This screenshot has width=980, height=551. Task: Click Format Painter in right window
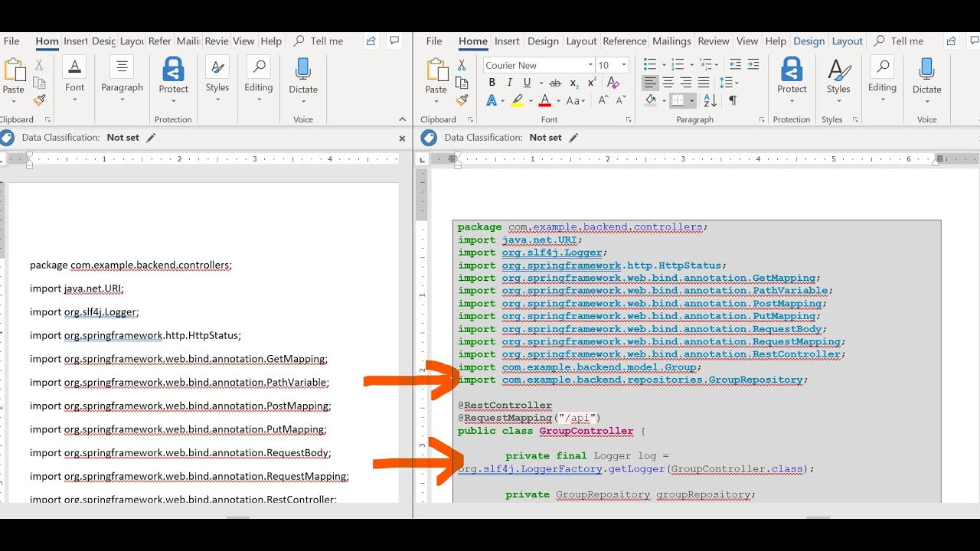[x=462, y=100]
